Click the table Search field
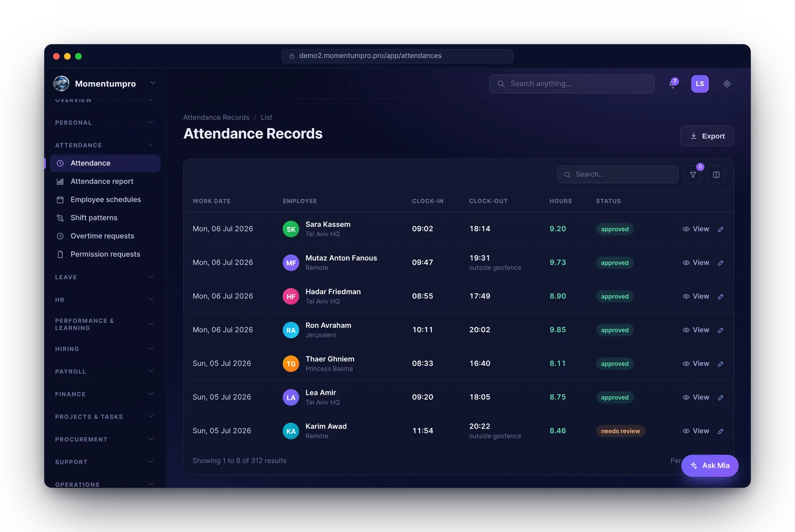The height and width of the screenshot is (532, 795). [x=617, y=174]
